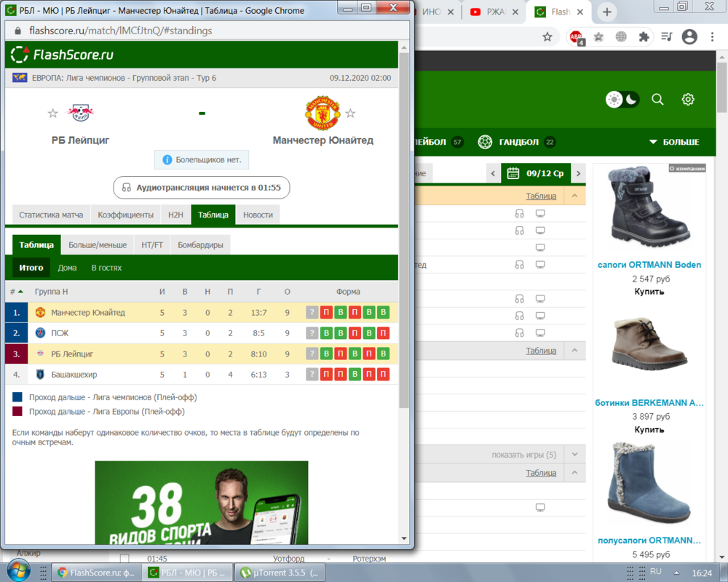Click Башакшехир in the standings table
The width and height of the screenshot is (728, 582).
(x=74, y=374)
